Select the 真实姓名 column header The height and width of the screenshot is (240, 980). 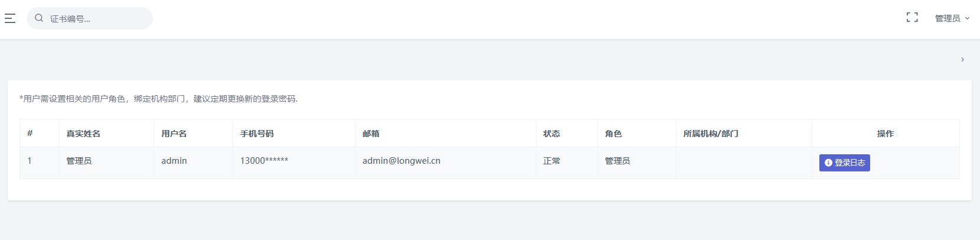[x=83, y=134]
